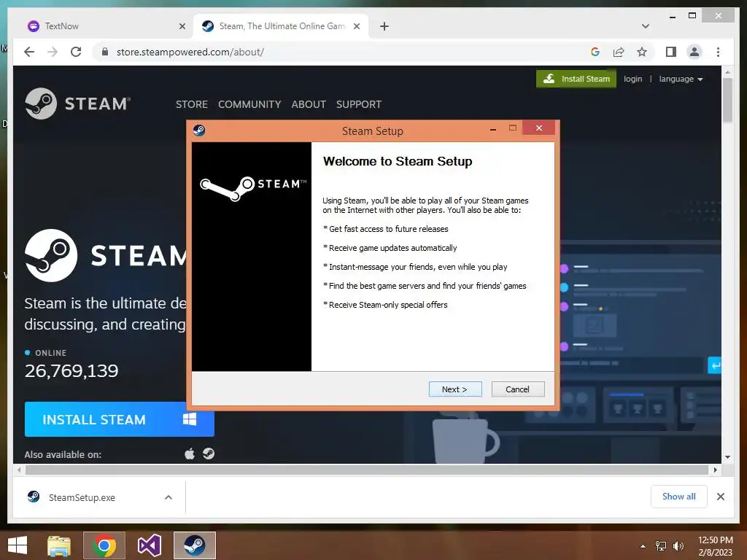Click Next in Steam Setup wizard
Viewport: 747px width, 560px height.
pos(455,389)
